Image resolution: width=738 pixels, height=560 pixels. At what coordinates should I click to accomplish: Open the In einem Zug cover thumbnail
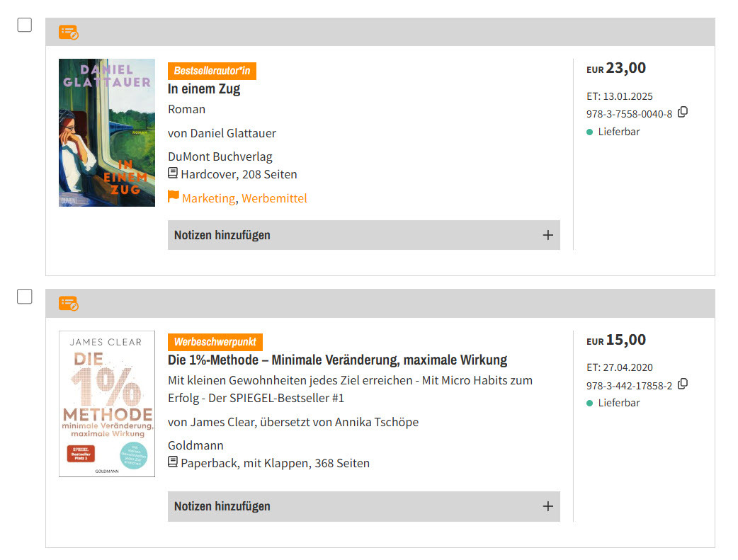(x=107, y=132)
